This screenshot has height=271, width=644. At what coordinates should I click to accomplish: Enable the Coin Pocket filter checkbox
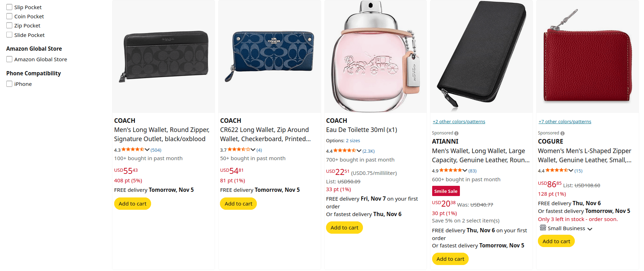pos(9,16)
